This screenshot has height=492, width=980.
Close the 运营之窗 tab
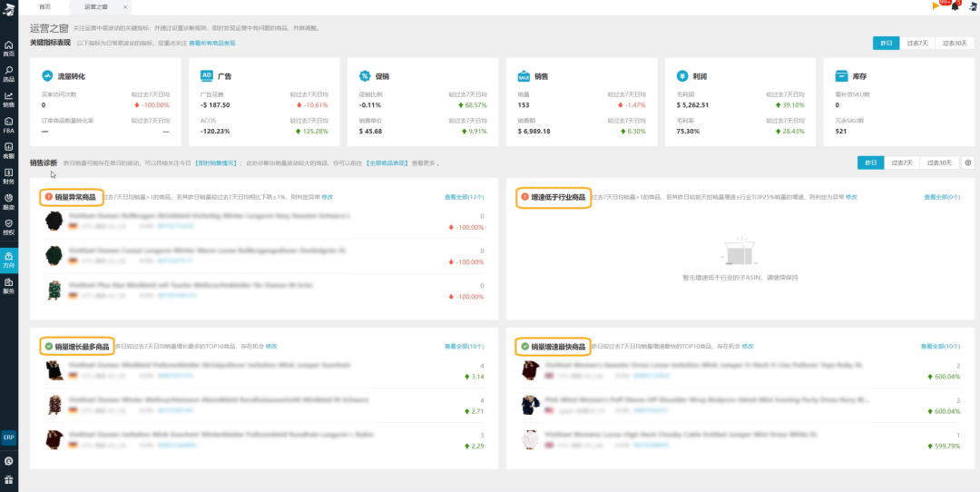point(125,7)
